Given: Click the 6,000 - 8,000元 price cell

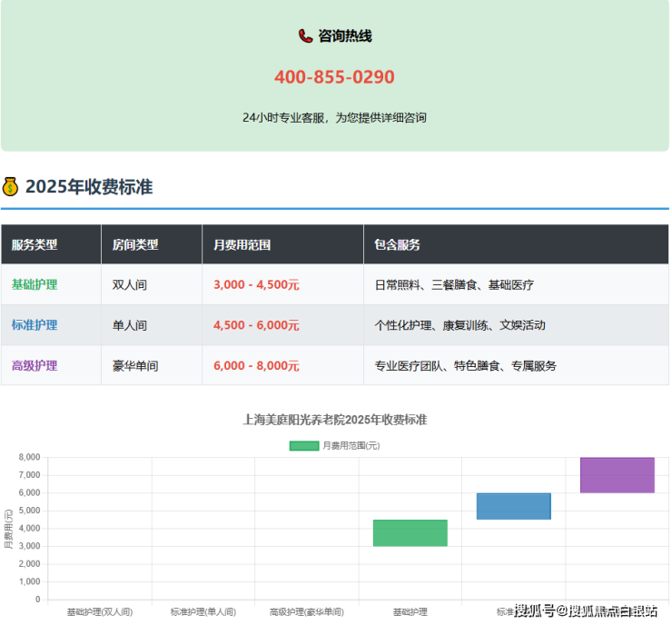Looking at the screenshot, I should [256, 366].
